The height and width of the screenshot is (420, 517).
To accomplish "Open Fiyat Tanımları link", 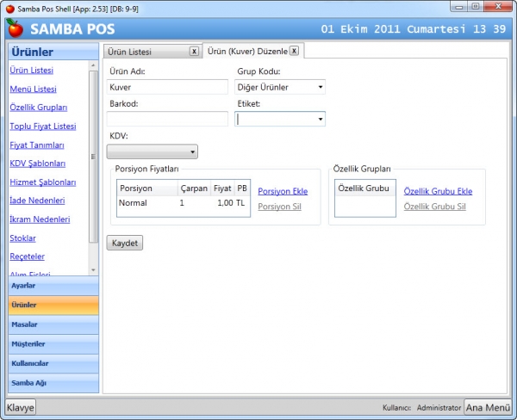I will click(37, 145).
